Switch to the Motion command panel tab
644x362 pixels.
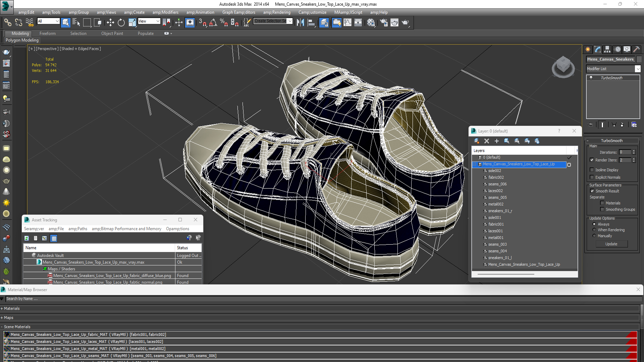click(617, 49)
